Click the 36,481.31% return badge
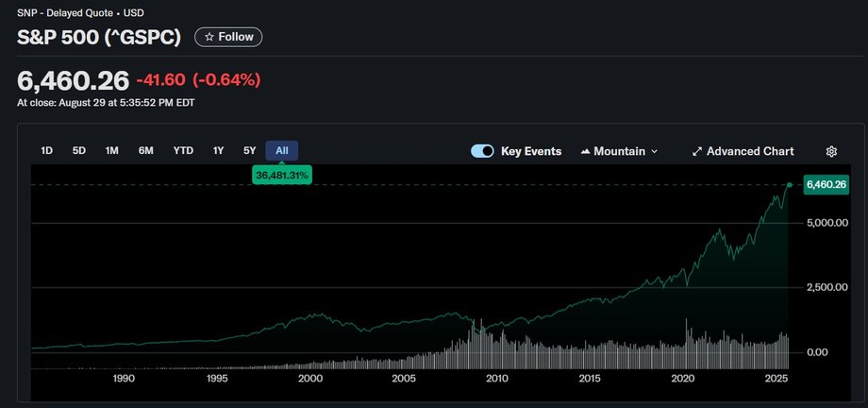The height and width of the screenshot is (408, 868). [282, 175]
